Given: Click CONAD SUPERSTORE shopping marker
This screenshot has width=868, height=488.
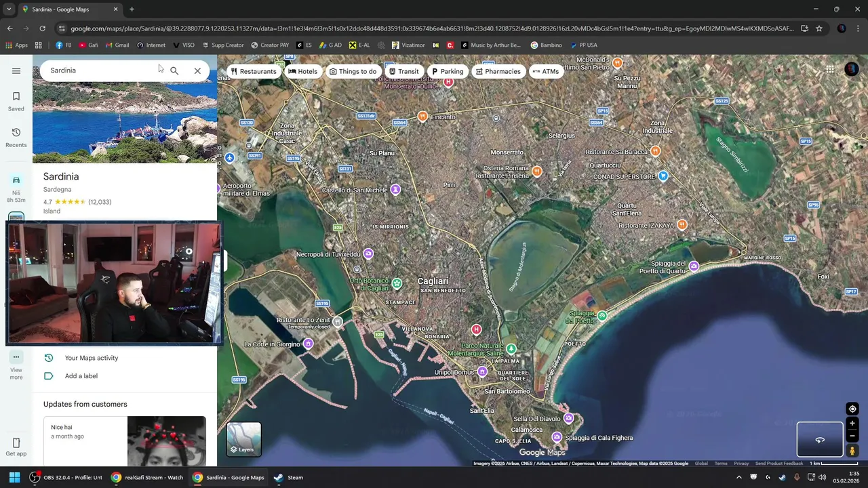Looking at the screenshot, I should (663, 176).
